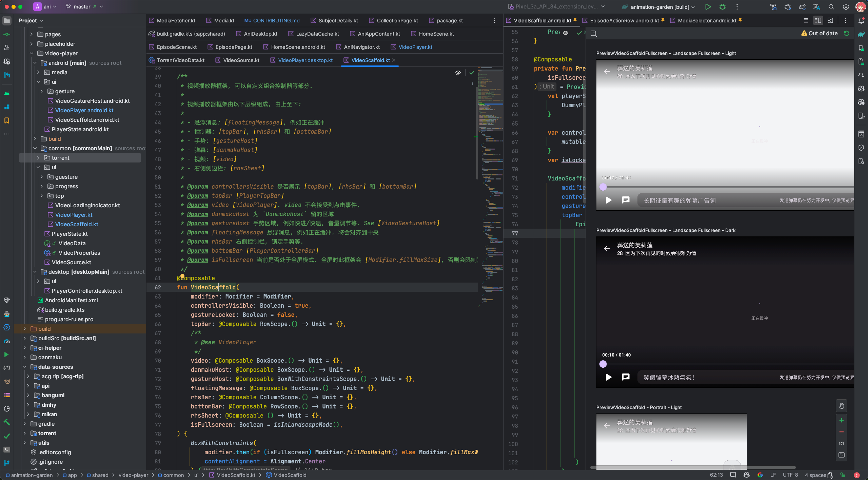Click the back arrow in dark preview
Image resolution: width=868 pixels, height=480 pixels.
tap(607, 249)
